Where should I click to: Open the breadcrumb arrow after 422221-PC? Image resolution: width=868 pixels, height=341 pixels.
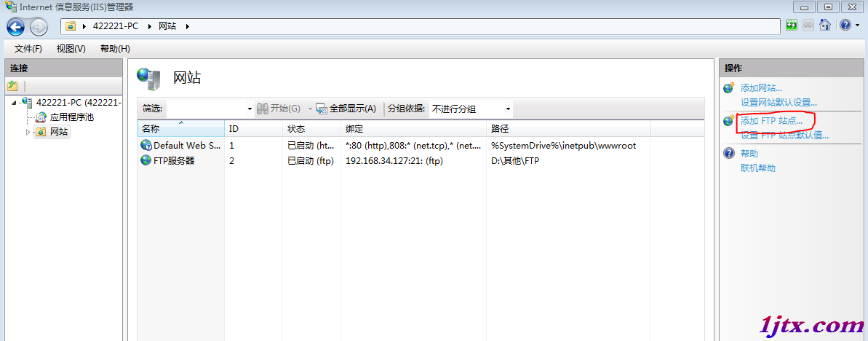pyautogui.click(x=148, y=26)
